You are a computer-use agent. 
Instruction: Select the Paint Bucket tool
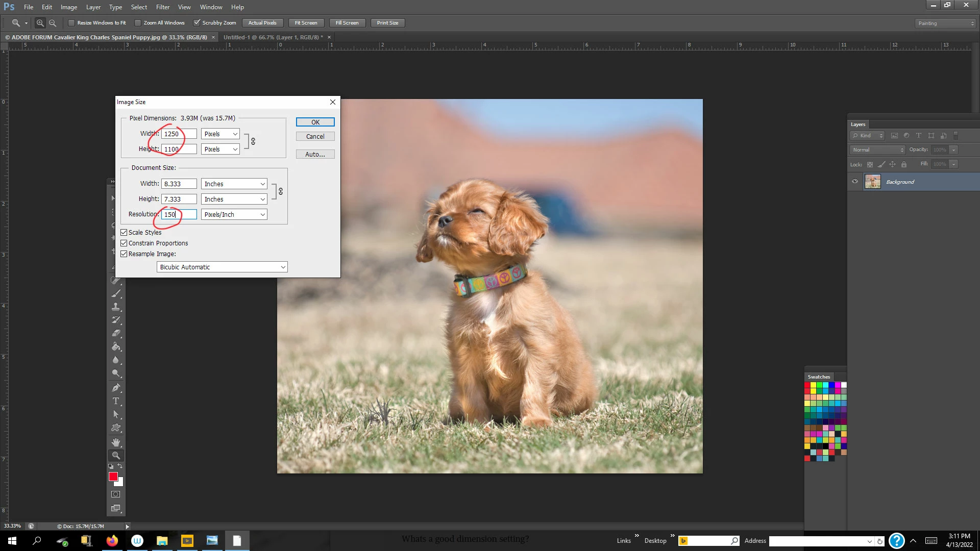(116, 346)
